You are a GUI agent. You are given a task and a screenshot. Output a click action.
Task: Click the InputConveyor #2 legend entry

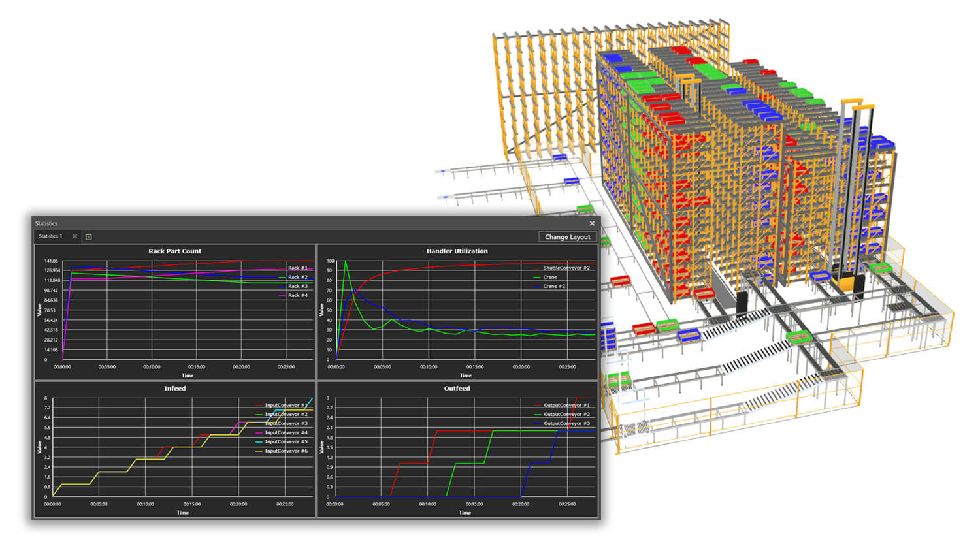pyautogui.click(x=282, y=414)
